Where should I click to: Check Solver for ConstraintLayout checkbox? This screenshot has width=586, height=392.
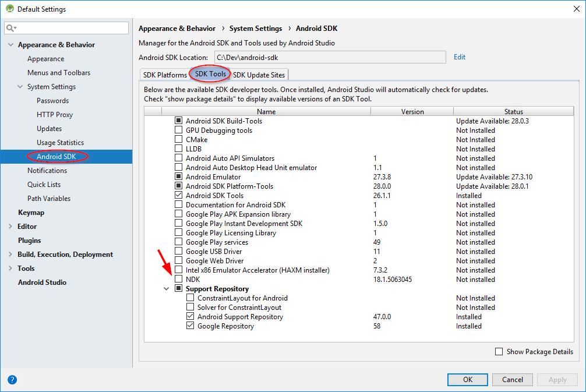(x=190, y=307)
